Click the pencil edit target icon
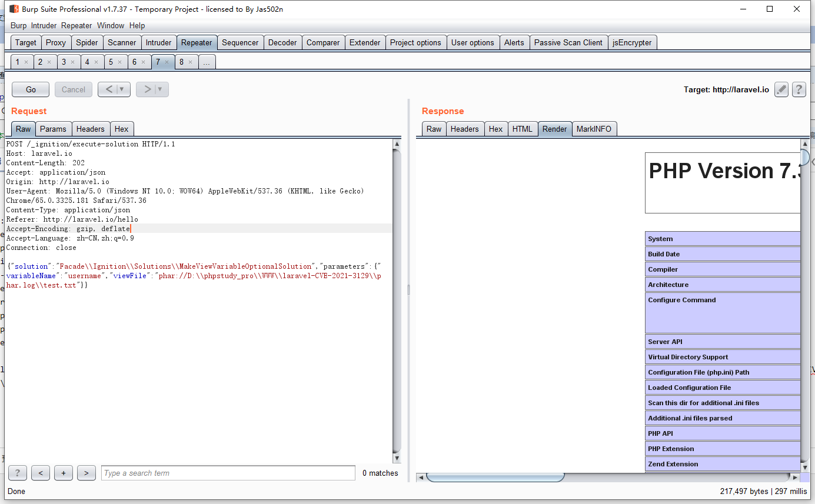815x504 pixels. (781, 89)
